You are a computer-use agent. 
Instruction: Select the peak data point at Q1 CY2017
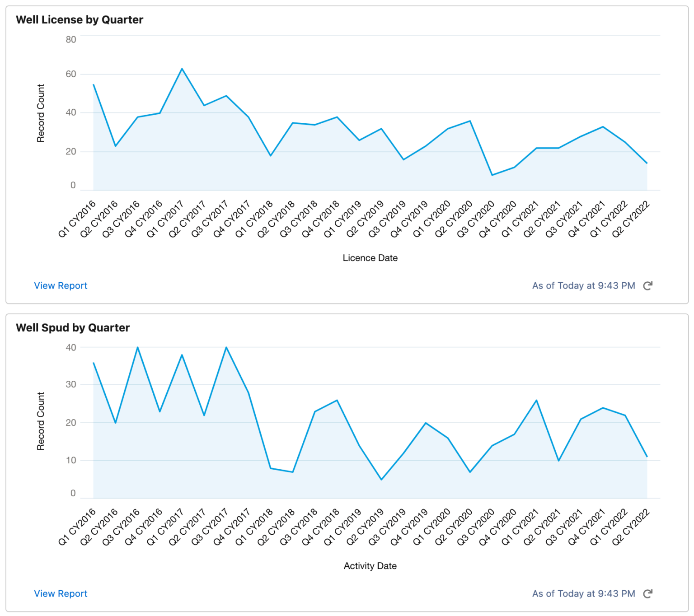(x=183, y=69)
